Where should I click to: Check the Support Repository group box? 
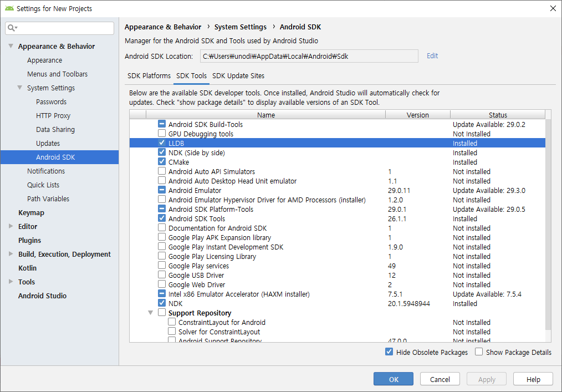pyautogui.click(x=162, y=313)
